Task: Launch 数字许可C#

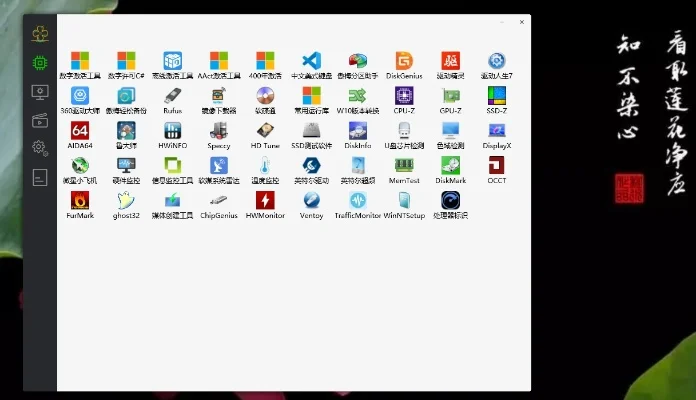Action: pyautogui.click(x=126, y=66)
